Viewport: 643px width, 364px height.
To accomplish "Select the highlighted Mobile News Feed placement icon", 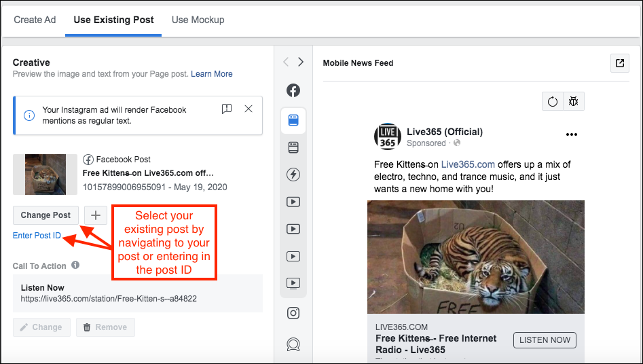I will tap(293, 121).
